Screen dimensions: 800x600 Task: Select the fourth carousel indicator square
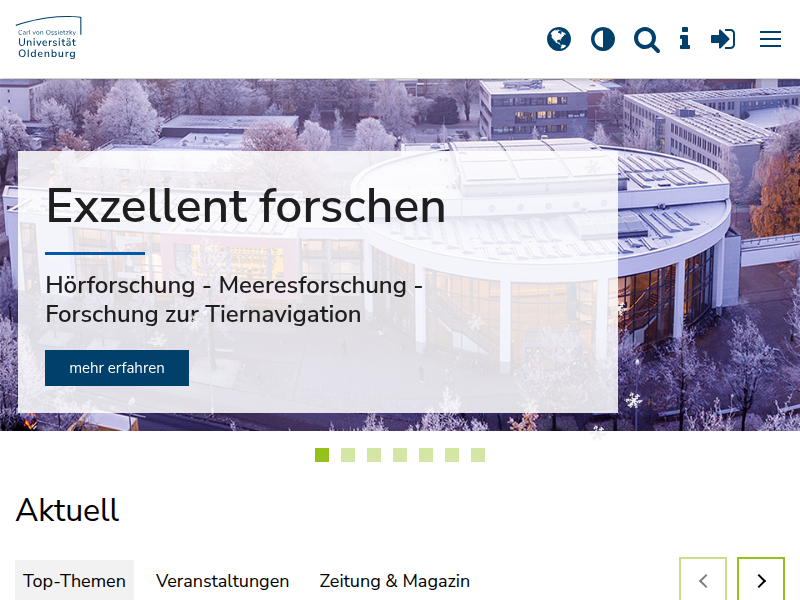pyautogui.click(x=400, y=455)
